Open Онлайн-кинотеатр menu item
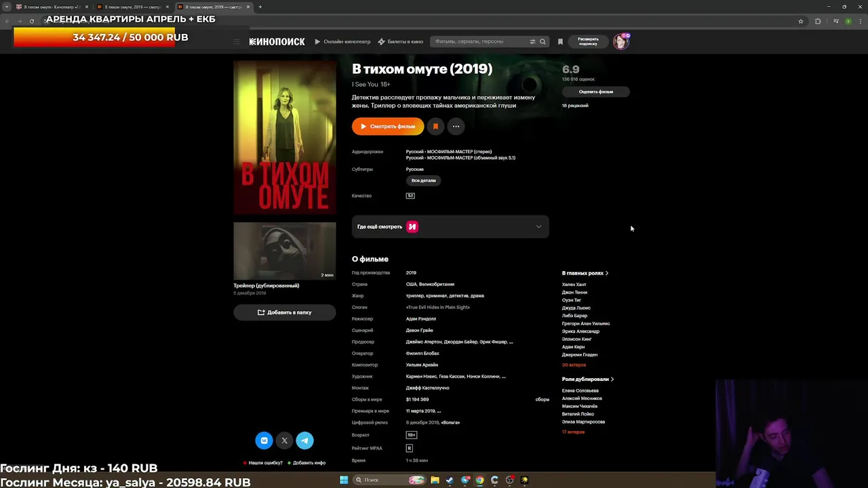The height and width of the screenshot is (488, 868). tap(342, 41)
